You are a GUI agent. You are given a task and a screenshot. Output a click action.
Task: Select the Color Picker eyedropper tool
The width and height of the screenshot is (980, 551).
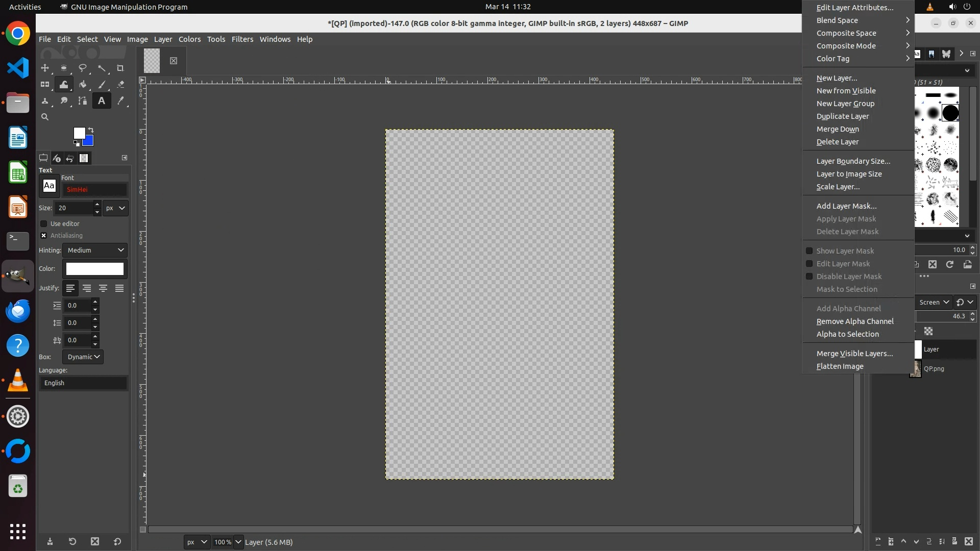120,101
